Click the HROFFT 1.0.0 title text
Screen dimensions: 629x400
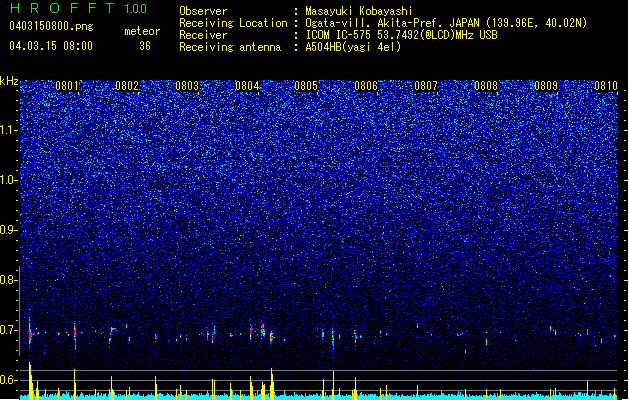[x=79, y=8]
